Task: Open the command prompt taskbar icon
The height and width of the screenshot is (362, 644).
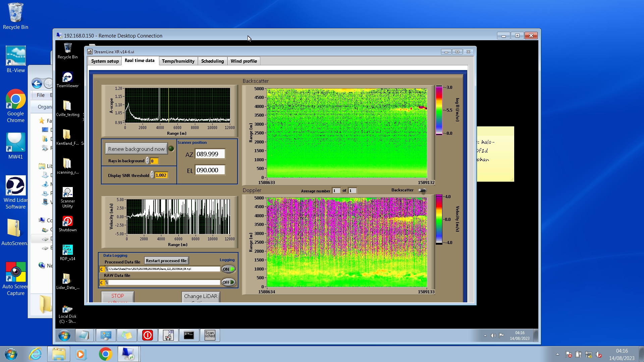Action: pos(189,335)
